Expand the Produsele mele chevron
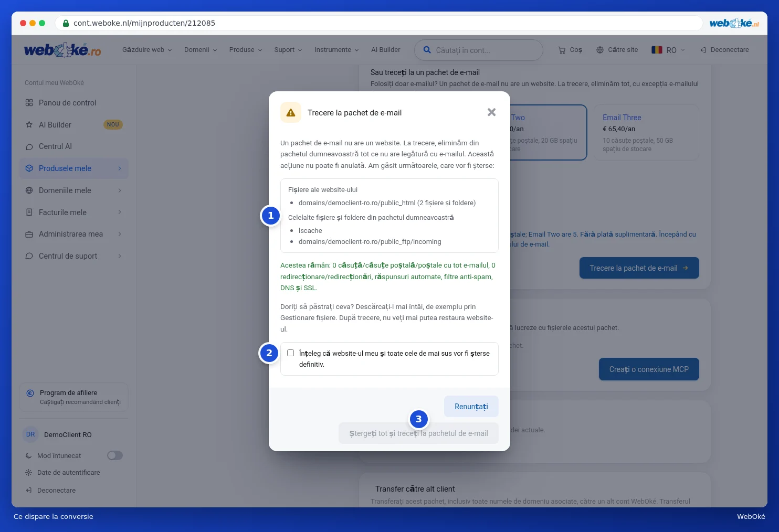Screen dimensions: 779x532 (x=120, y=168)
